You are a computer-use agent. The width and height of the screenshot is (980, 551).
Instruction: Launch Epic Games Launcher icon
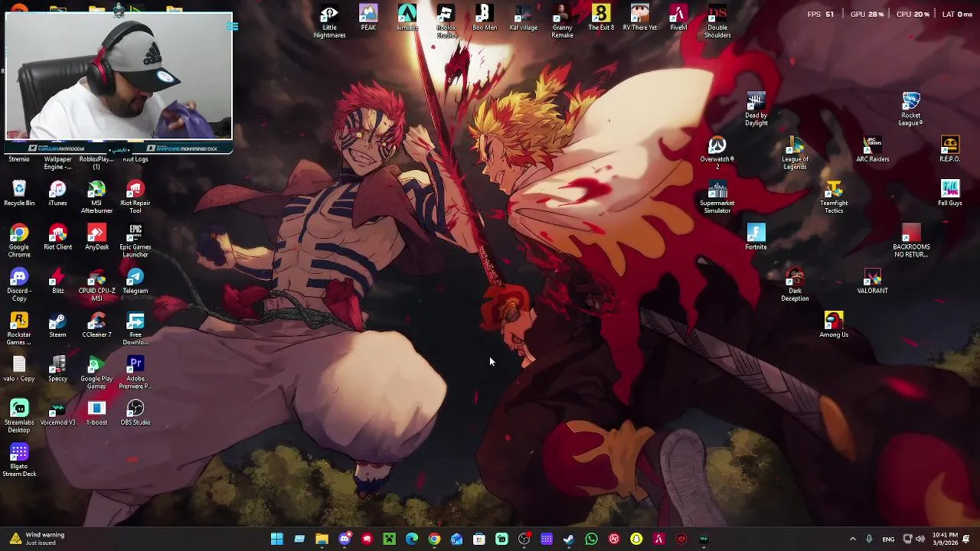point(136,240)
